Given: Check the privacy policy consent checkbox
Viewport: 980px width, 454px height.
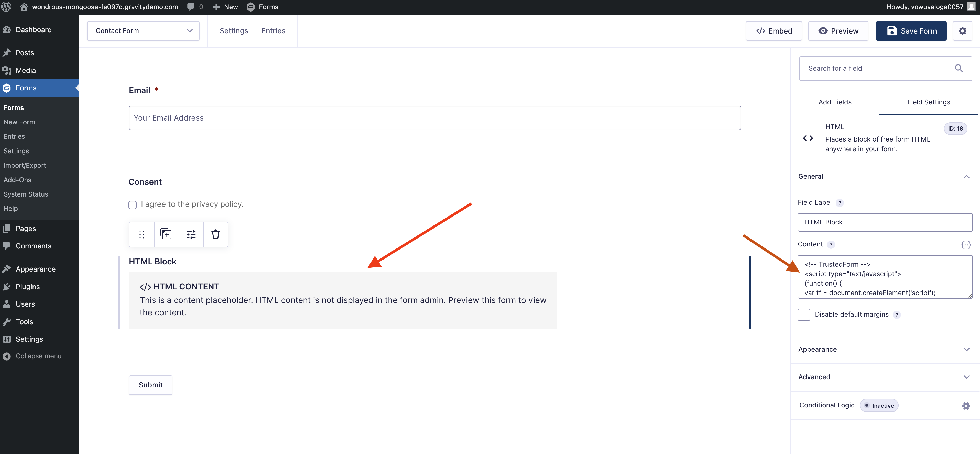Looking at the screenshot, I should coord(132,205).
